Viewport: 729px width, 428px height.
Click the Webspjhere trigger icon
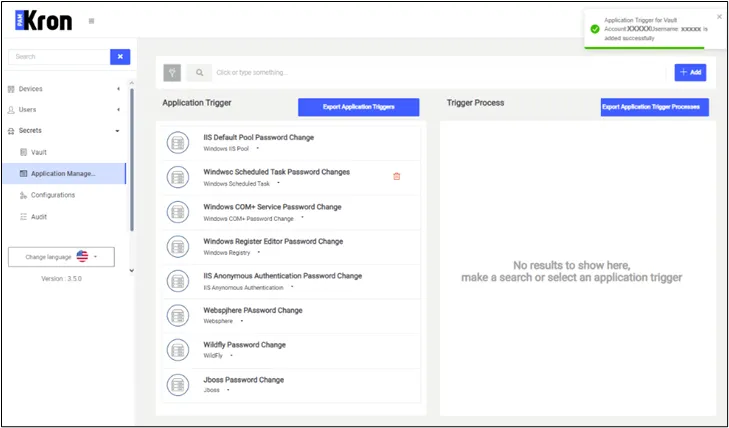click(x=178, y=316)
